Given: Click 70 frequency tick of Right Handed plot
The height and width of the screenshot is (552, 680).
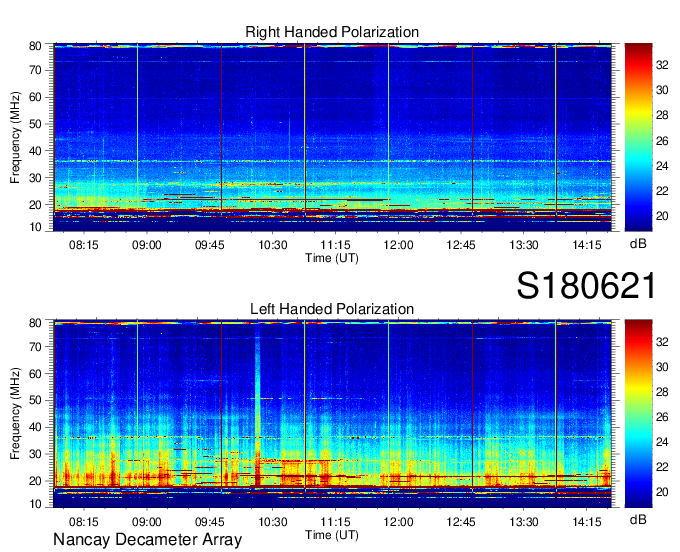Looking at the screenshot, I should point(35,70).
